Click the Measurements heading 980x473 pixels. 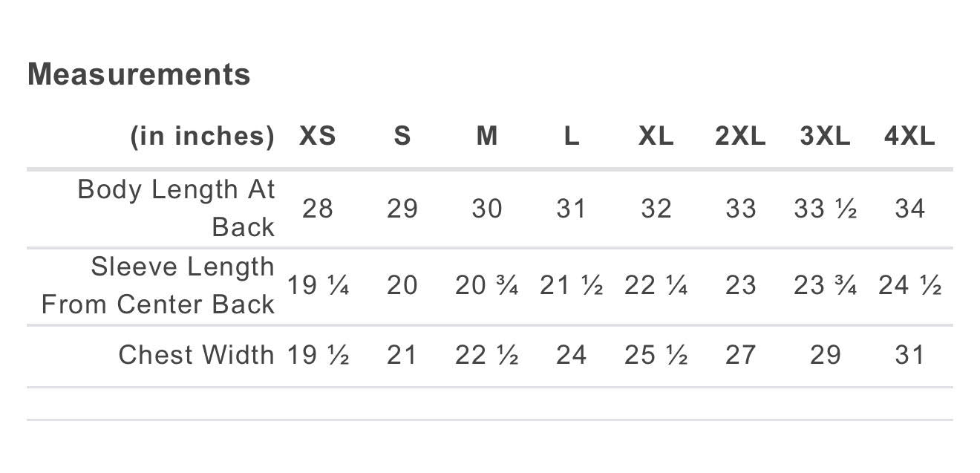click(x=139, y=74)
